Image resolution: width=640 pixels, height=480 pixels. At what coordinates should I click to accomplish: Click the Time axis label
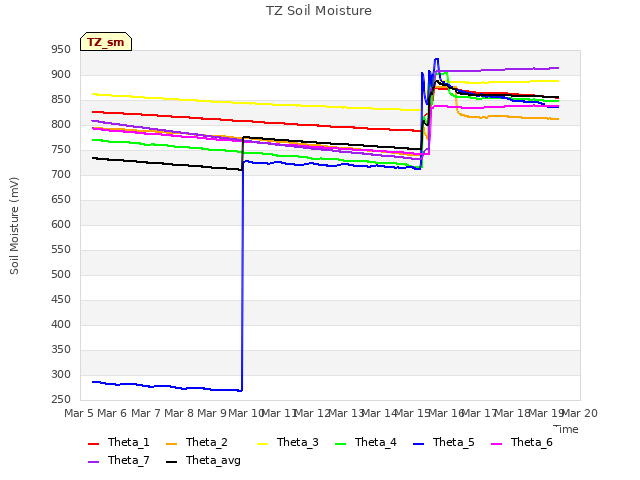coord(566,429)
